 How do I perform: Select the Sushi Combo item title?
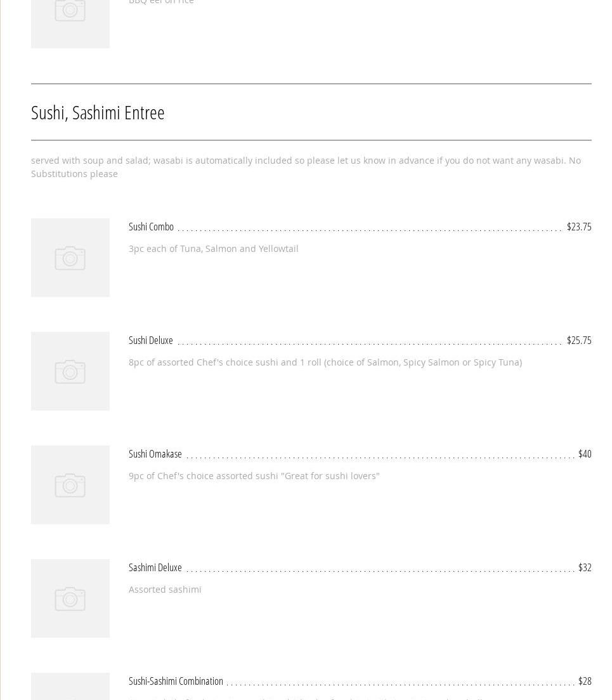(151, 227)
